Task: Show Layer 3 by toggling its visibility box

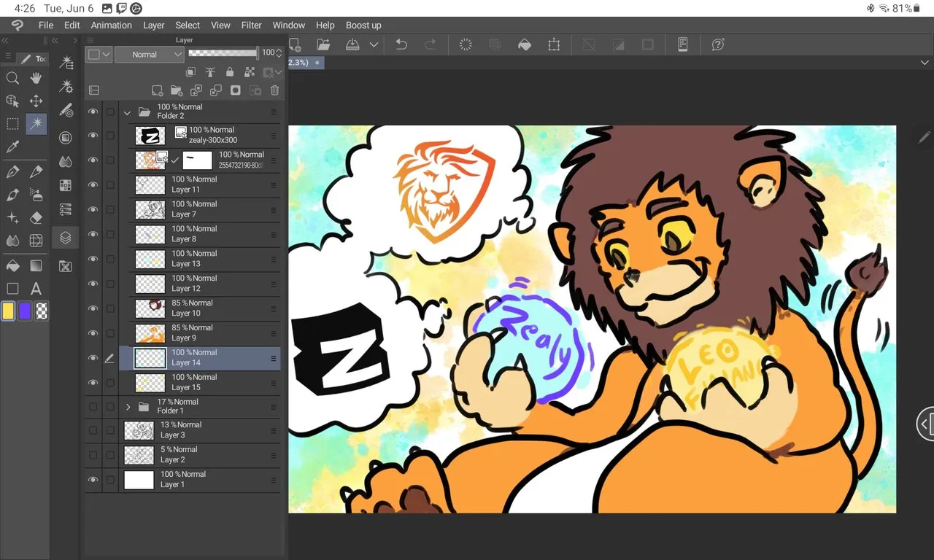Action: 93,430
